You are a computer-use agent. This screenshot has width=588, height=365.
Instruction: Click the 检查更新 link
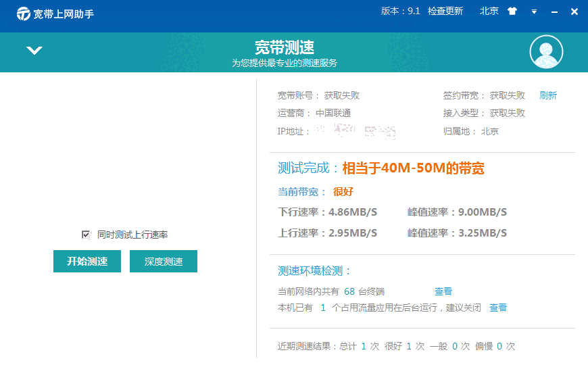pyautogui.click(x=445, y=11)
